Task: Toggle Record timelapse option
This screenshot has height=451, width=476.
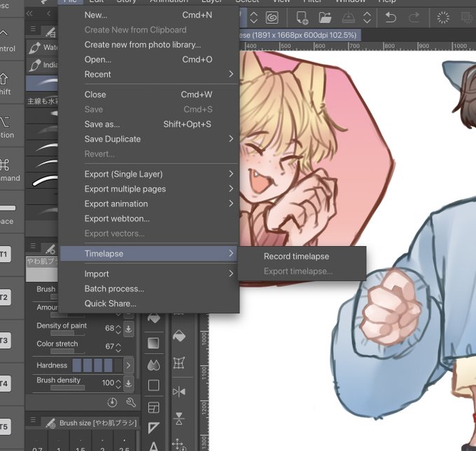Action: (x=296, y=257)
